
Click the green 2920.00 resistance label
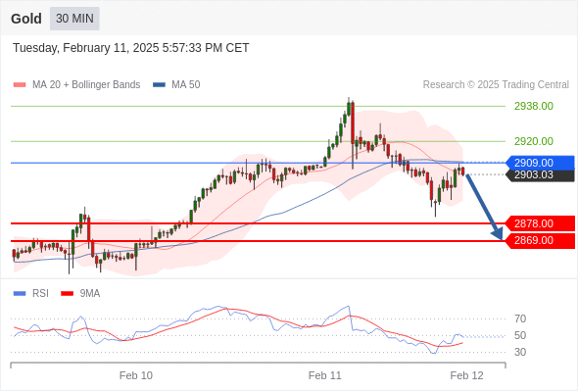coord(533,141)
